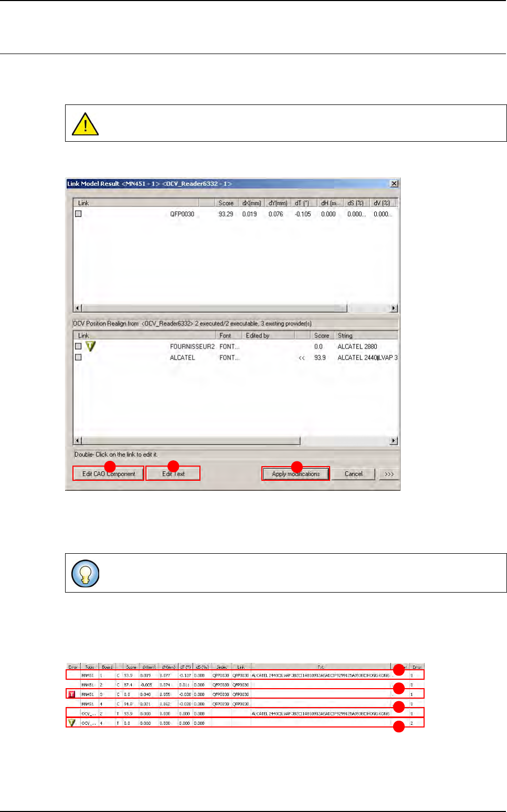Sort upper list by Score column header
Viewport: 507px width, 812px height.
(226, 203)
